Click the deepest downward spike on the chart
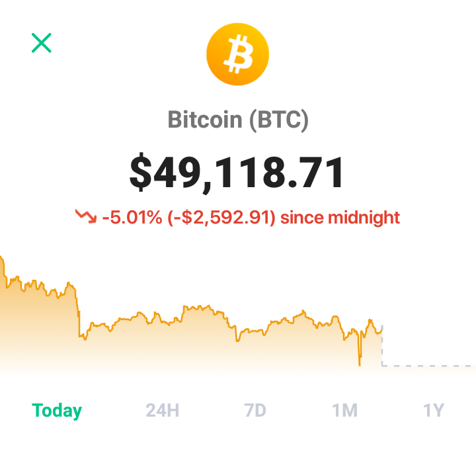 pos(360,364)
